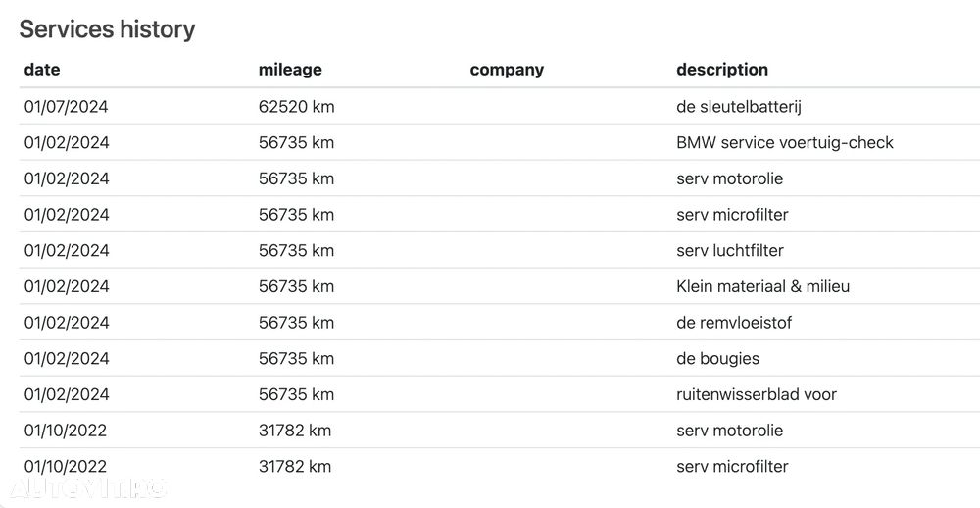Click the 'de sleutelbatterij' description
Screen dimensions: 980x508
point(739,107)
